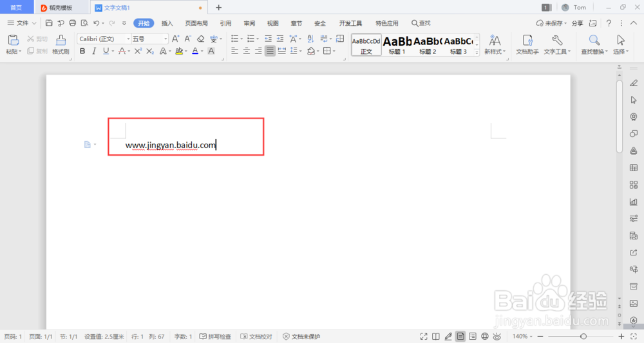Toggle spell check (拼写检查) in status bar
The image size is (644, 343).
[x=215, y=337]
